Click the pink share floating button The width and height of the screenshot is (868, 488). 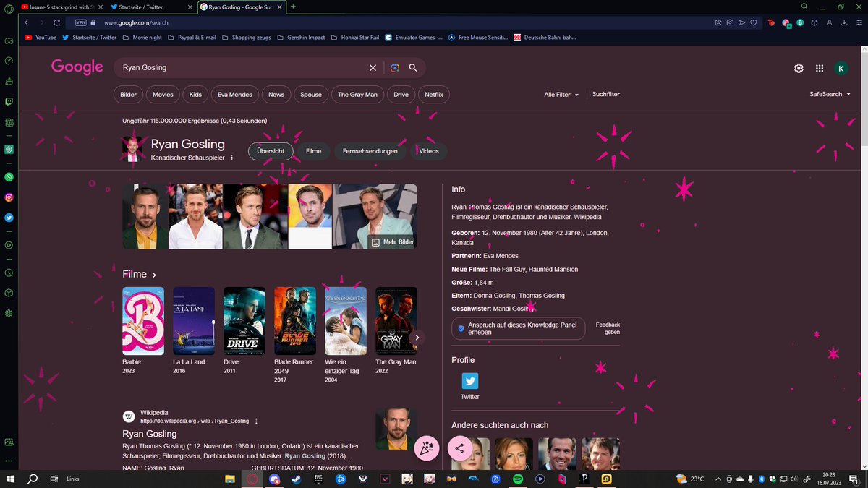(460, 448)
